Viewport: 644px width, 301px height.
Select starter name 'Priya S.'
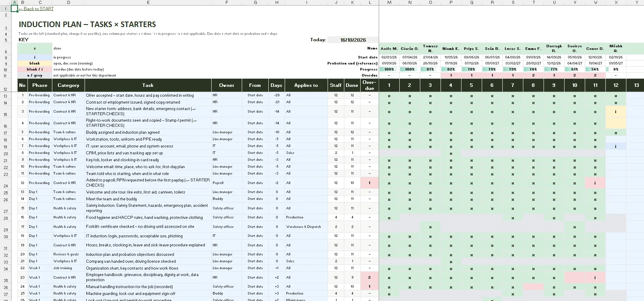coord(471,49)
